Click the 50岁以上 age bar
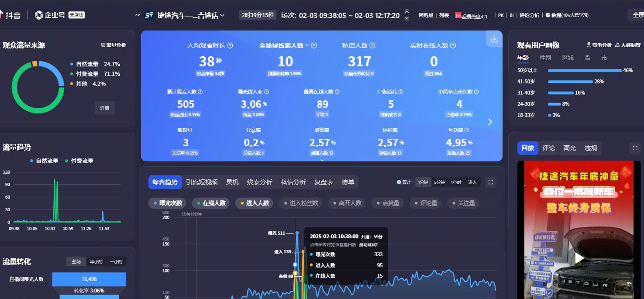Image resolution: width=644 pixels, height=299 pixels. 585,70
